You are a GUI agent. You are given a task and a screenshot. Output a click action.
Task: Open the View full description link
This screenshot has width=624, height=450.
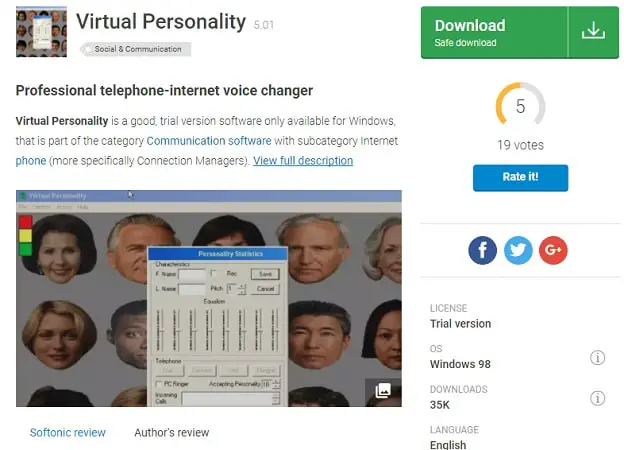(303, 161)
